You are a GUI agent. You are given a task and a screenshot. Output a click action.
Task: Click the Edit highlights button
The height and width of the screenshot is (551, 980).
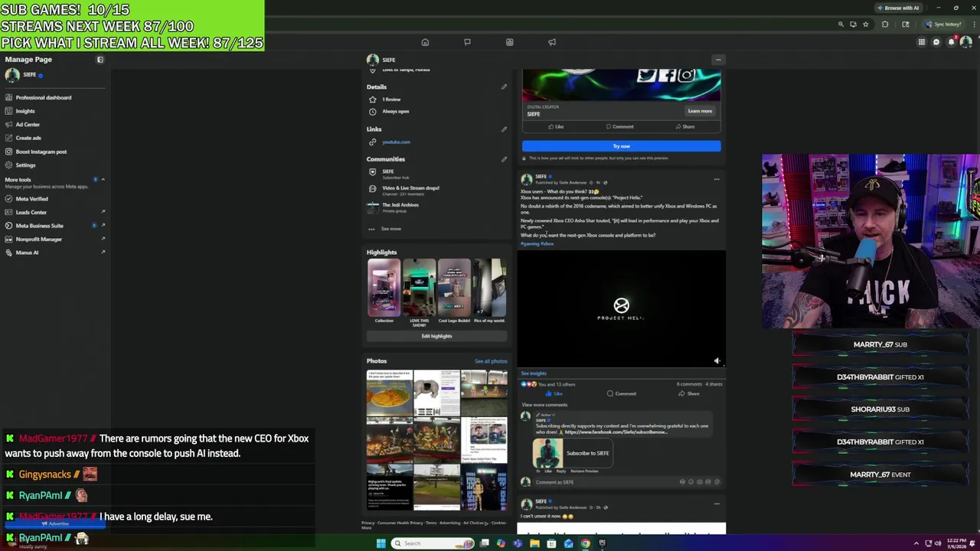pos(436,336)
